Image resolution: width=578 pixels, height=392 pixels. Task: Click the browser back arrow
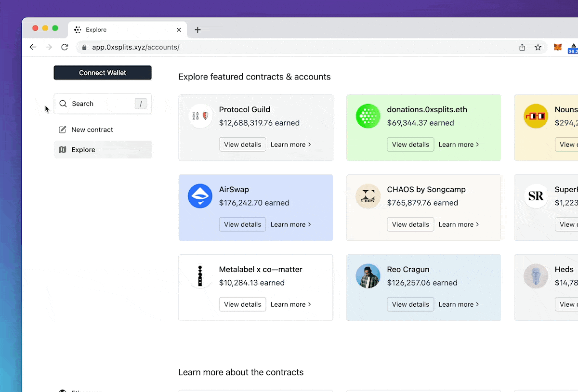[x=33, y=47]
